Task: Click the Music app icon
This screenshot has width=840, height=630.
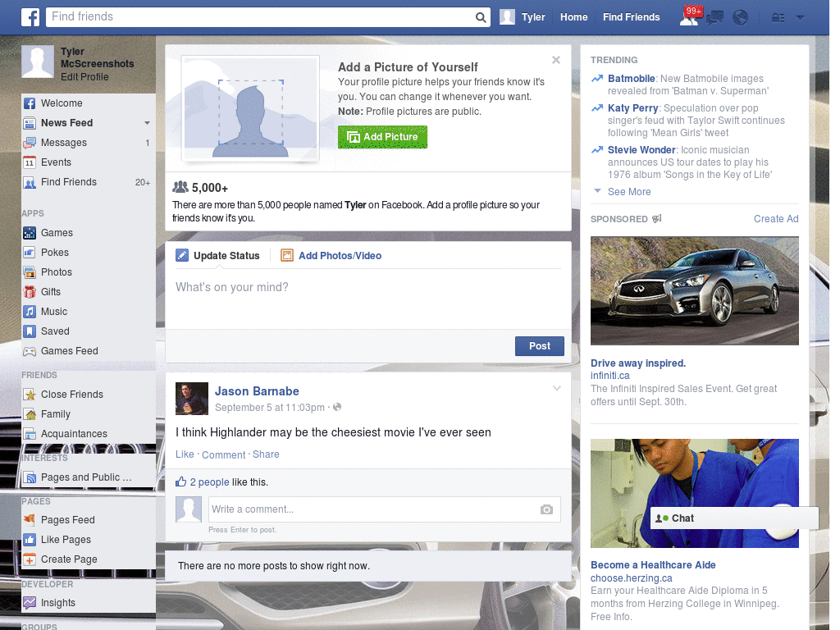Action: pyautogui.click(x=30, y=312)
